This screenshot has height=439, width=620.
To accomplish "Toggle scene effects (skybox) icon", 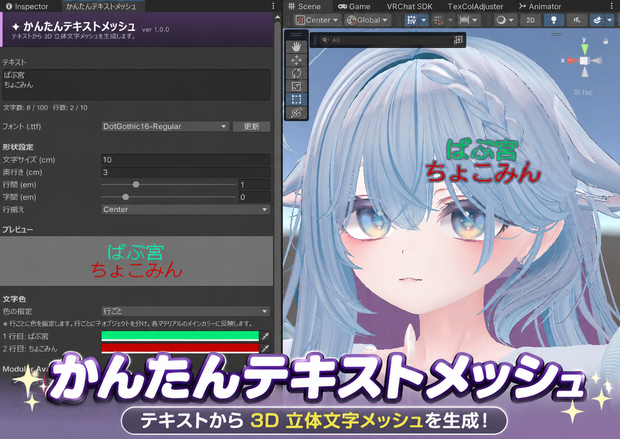I will (597, 20).
